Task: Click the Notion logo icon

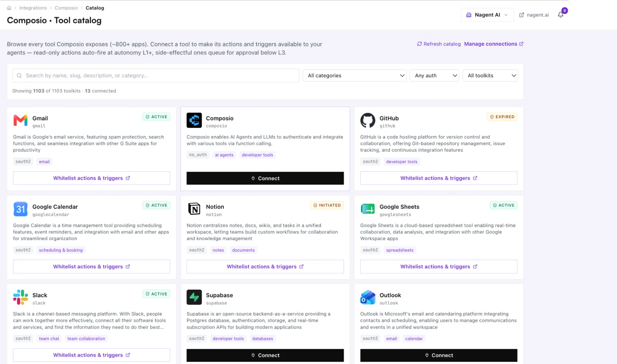Action: tap(194, 209)
